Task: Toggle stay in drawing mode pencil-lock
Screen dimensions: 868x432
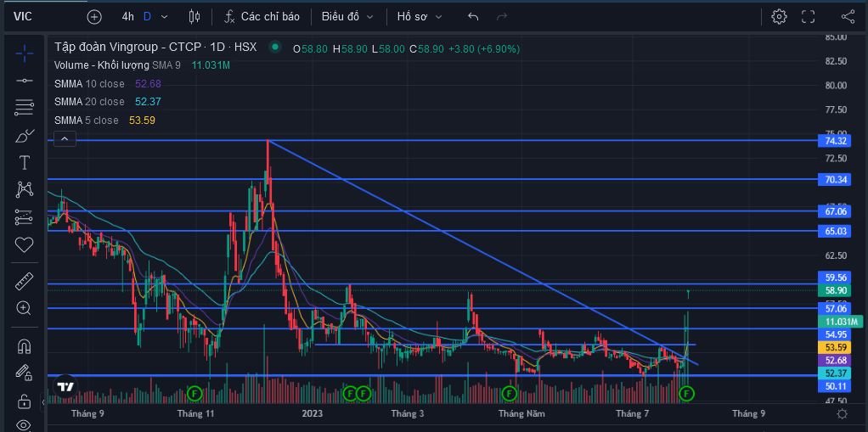Action: click(x=23, y=373)
